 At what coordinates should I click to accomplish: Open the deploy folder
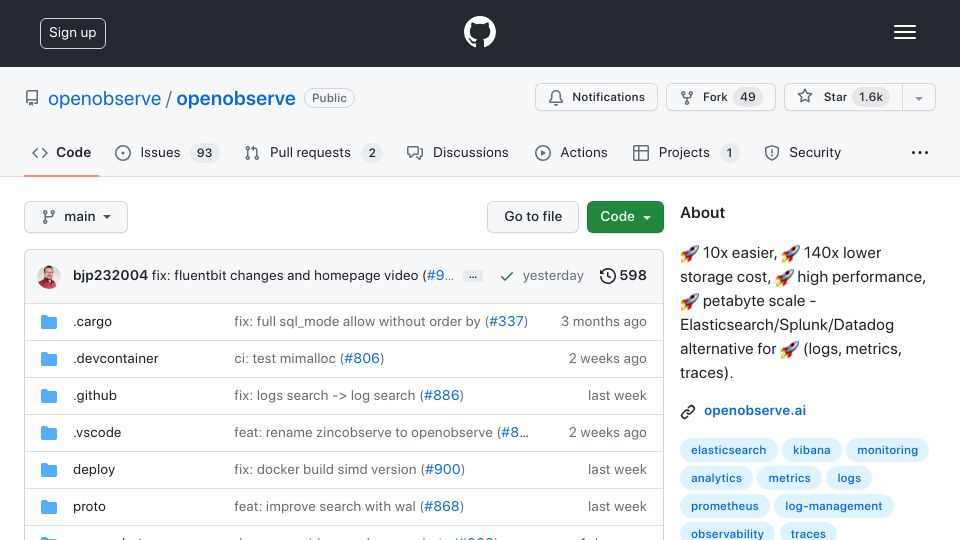94,470
